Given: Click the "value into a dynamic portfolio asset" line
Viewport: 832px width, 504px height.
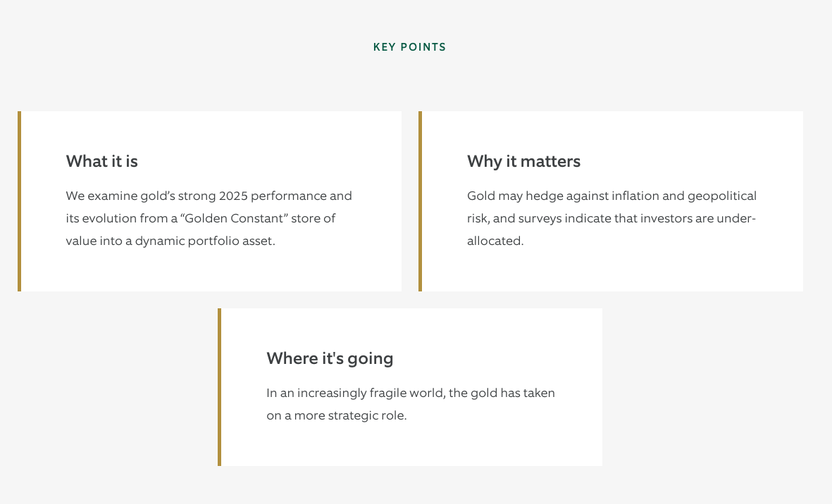Looking at the screenshot, I should [170, 241].
